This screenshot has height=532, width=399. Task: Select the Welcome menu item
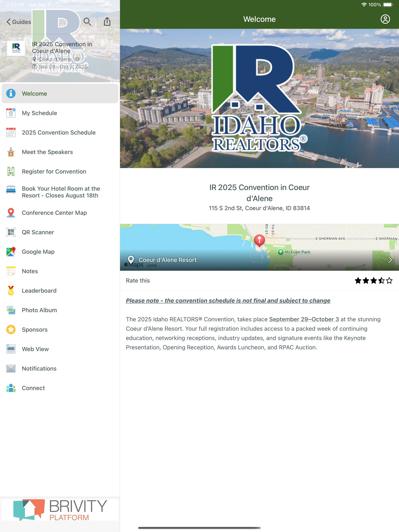(60, 93)
